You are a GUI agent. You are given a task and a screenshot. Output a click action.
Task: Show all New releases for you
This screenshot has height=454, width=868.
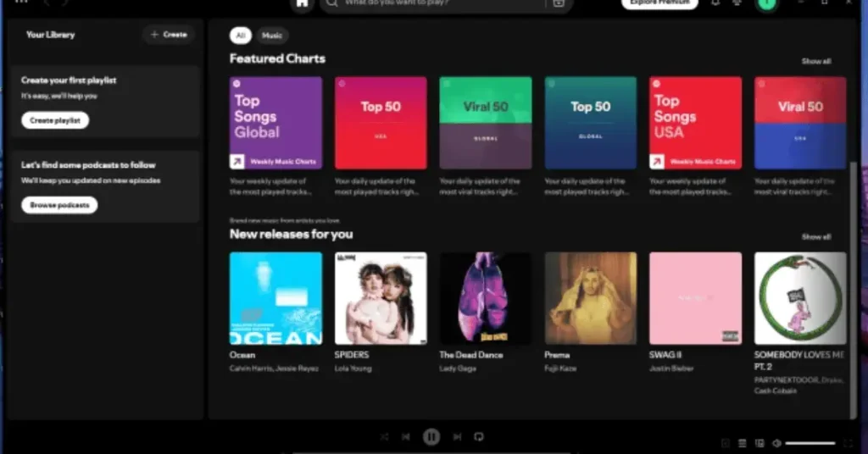pos(816,236)
